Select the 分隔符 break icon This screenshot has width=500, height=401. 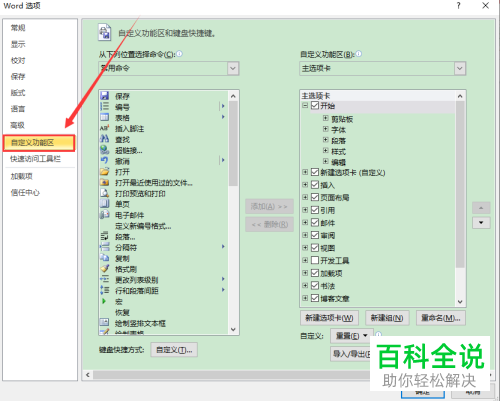point(105,247)
